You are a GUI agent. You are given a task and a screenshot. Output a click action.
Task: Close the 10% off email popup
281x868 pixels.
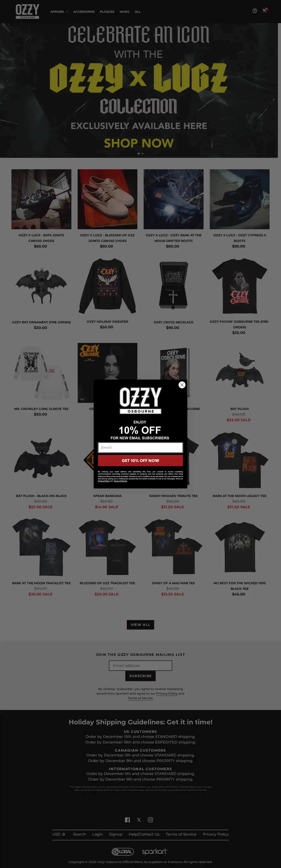pos(182,385)
